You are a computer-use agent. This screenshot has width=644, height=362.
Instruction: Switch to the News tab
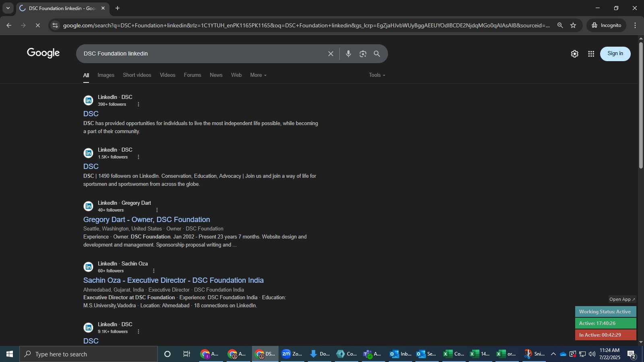click(x=216, y=75)
